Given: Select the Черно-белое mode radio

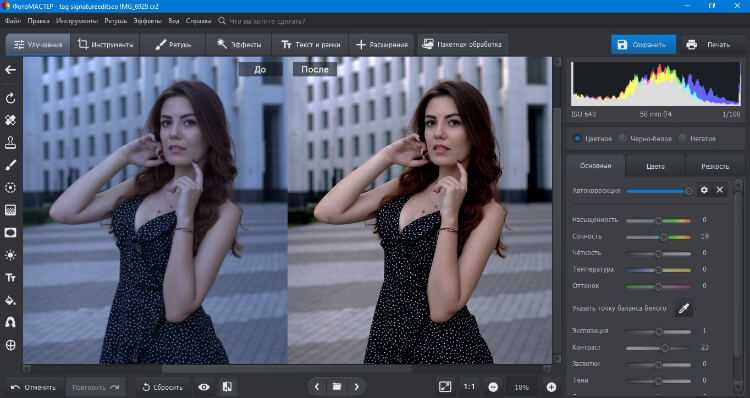Looking at the screenshot, I should (622, 138).
